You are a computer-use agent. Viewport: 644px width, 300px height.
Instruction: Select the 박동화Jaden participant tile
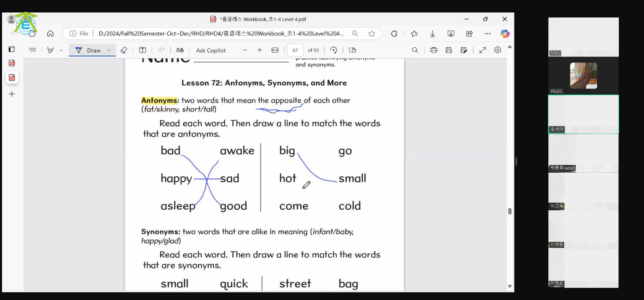583,153
